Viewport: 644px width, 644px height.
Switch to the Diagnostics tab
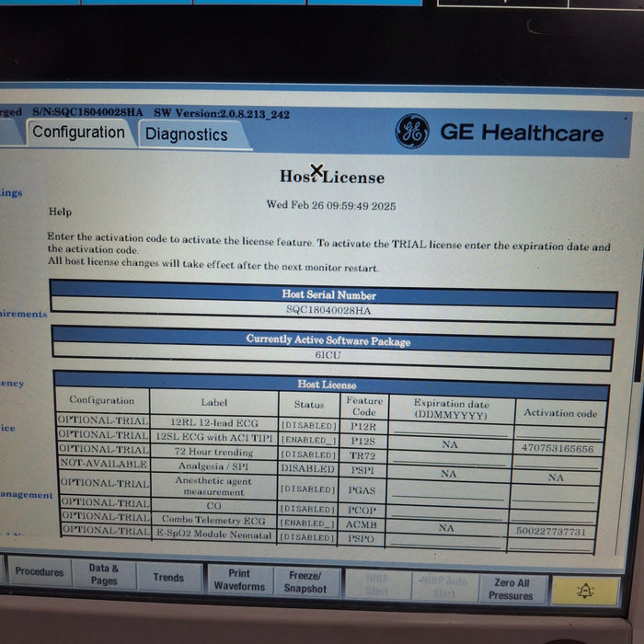pyautogui.click(x=186, y=134)
